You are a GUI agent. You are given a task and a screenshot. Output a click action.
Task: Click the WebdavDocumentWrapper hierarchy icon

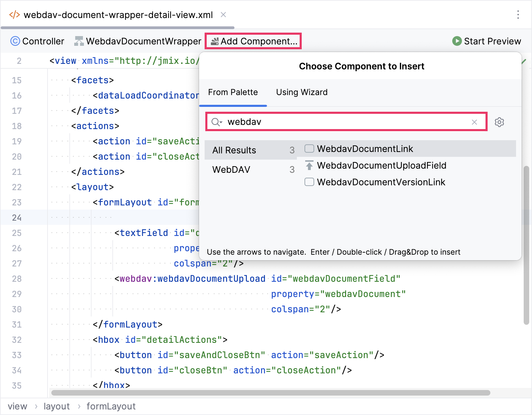78,41
